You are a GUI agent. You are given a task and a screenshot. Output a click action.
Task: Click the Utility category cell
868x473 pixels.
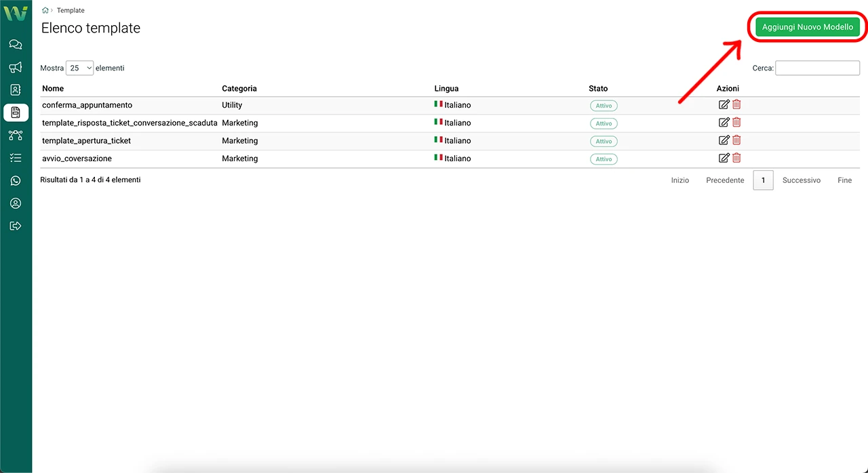click(x=232, y=105)
